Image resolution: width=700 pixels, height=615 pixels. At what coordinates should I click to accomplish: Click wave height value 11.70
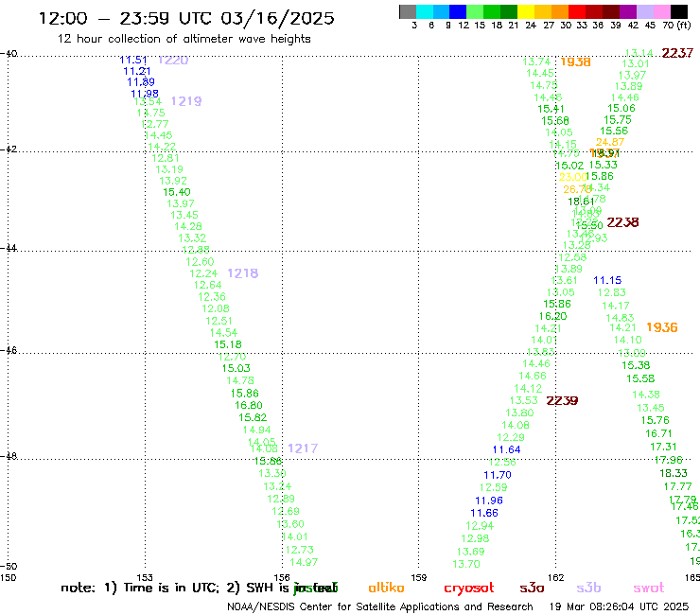point(498,475)
